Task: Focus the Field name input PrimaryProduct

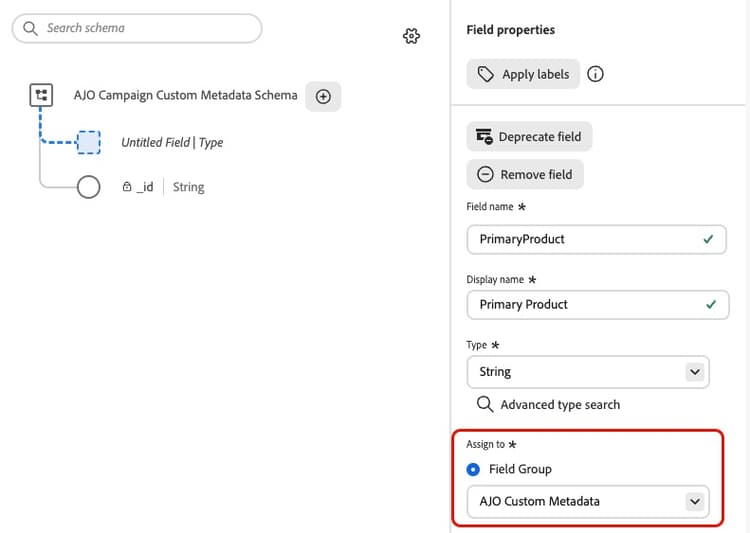Action: click(596, 239)
